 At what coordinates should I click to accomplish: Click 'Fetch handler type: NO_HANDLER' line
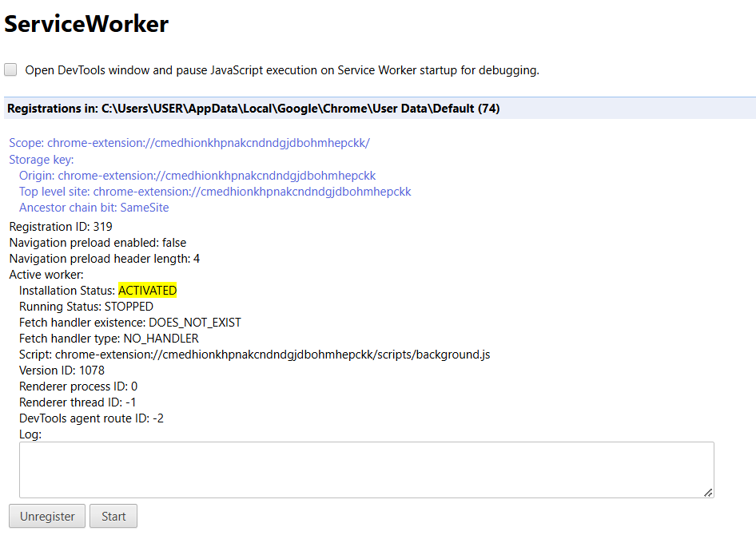(x=109, y=339)
